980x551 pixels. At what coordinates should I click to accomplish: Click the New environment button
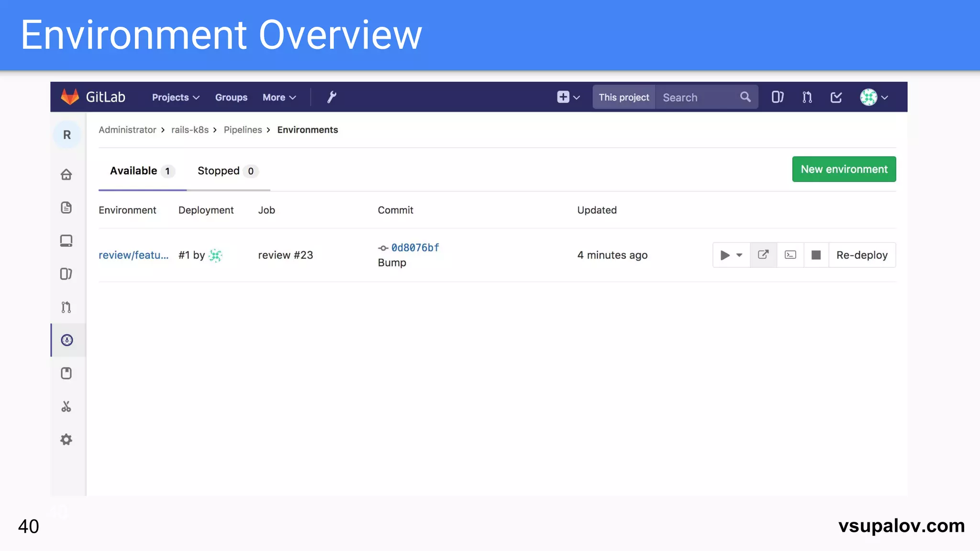pyautogui.click(x=844, y=169)
